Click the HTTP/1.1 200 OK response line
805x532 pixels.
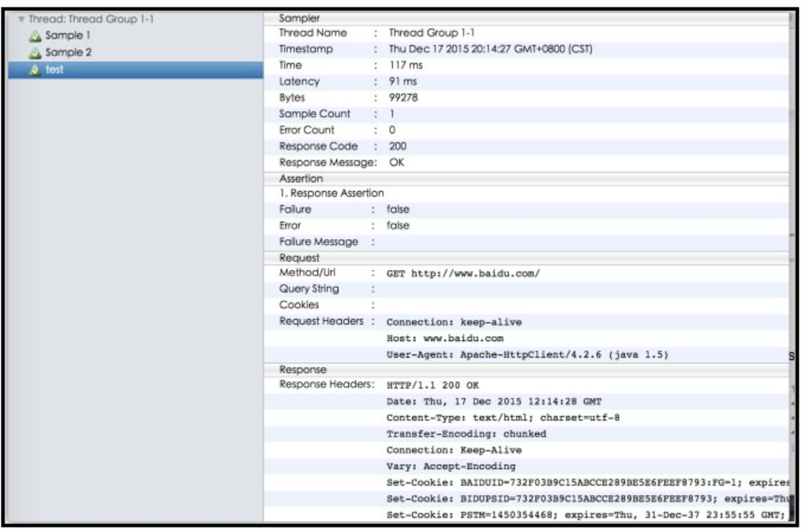click(432, 386)
